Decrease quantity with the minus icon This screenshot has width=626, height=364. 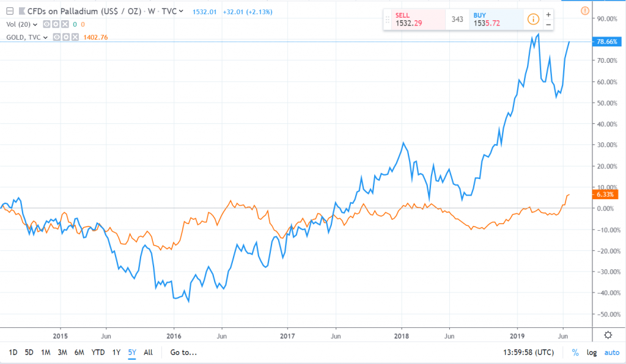pyautogui.click(x=548, y=24)
